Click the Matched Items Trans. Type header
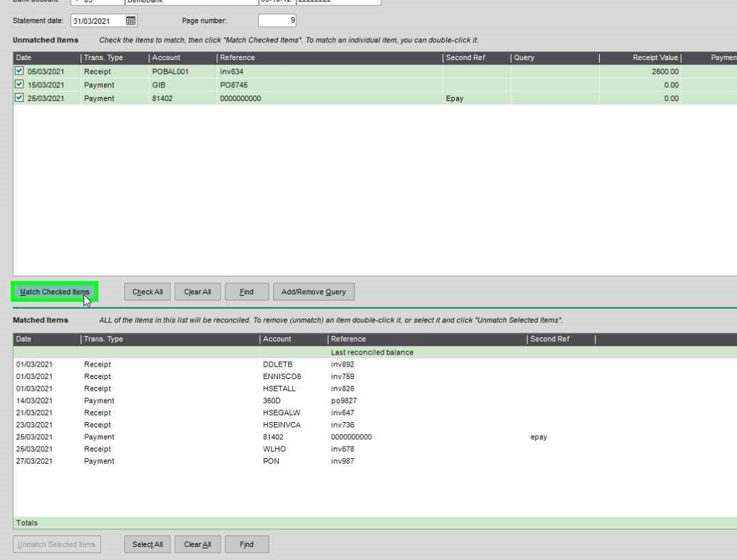Screen dimensions: 737x560 171,339
